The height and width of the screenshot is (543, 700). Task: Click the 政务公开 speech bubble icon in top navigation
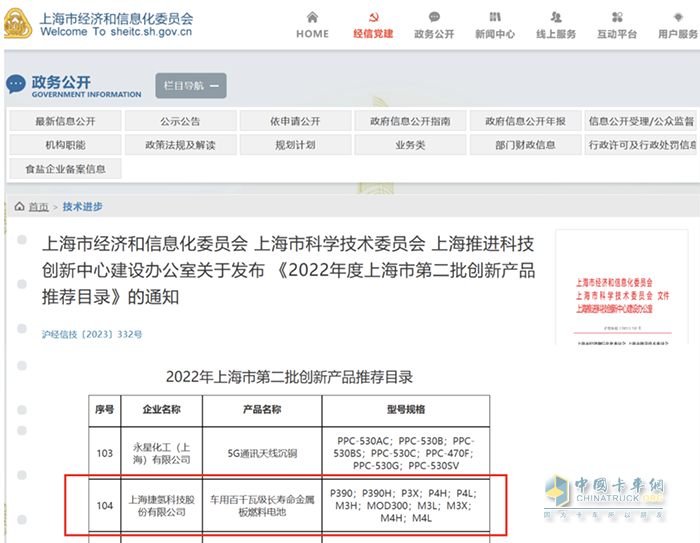(x=434, y=17)
